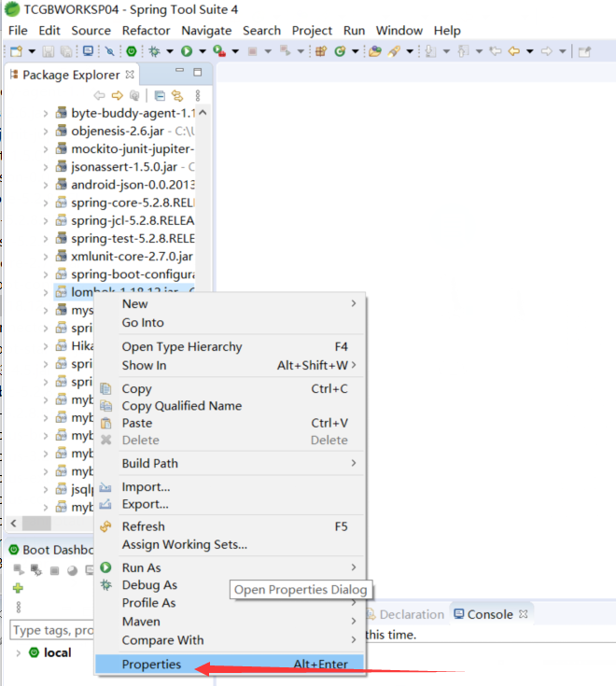The width and height of the screenshot is (616, 686).
Task: Click the Boot Dashboard start process icon
Action: 19,569
